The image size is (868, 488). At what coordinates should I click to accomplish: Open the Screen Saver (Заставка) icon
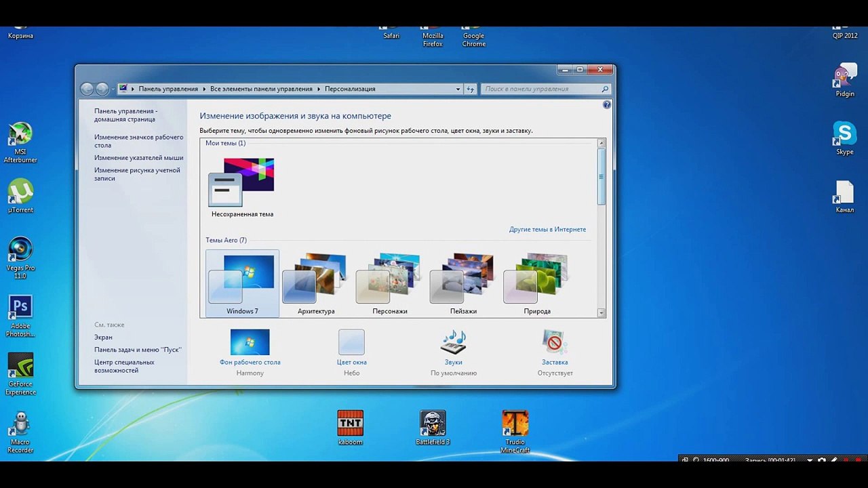point(555,343)
